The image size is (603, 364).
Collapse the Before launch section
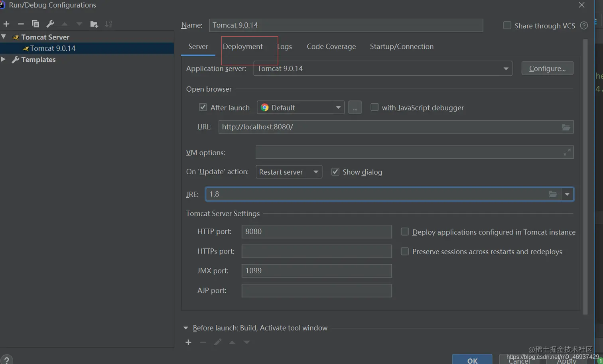[185, 328]
